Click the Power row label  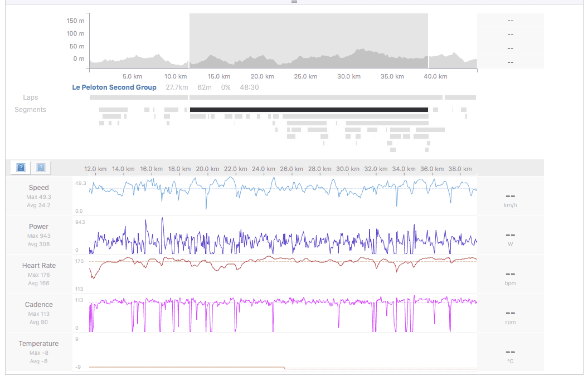click(x=38, y=227)
